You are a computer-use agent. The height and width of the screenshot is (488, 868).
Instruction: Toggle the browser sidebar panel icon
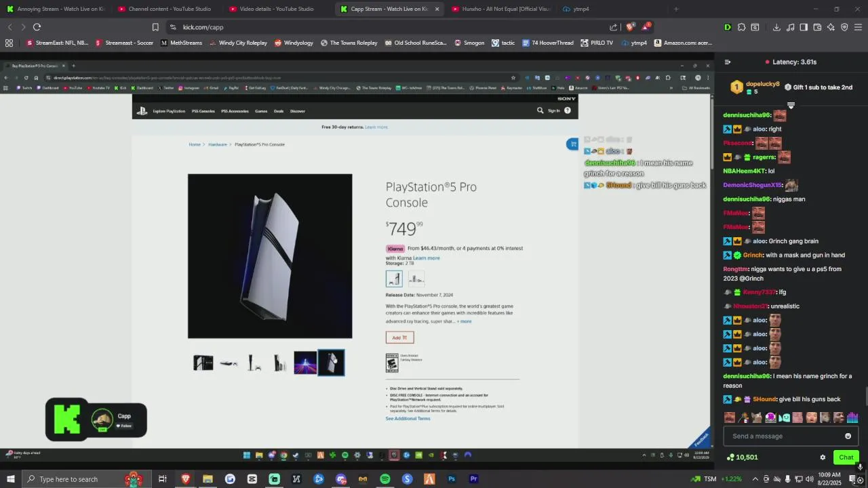click(x=804, y=27)
